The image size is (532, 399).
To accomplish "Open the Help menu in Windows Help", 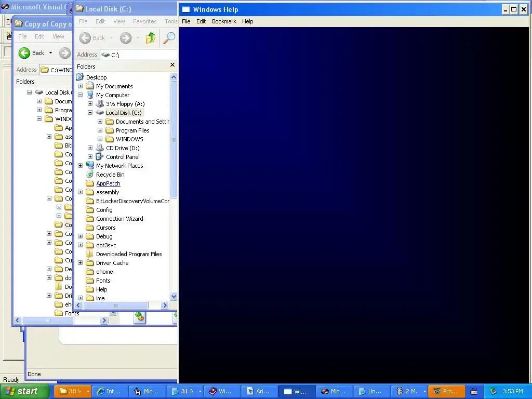I will coord(247,21).
